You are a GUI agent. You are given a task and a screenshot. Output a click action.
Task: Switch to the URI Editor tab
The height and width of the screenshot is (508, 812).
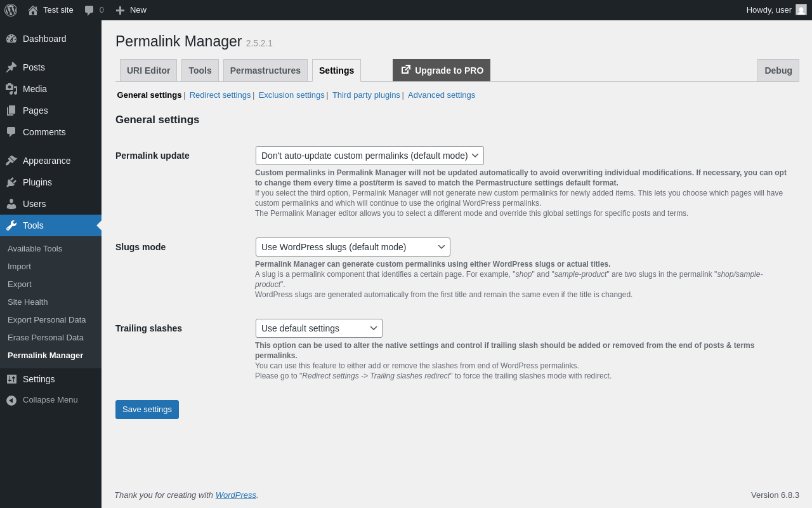pyautogui.click(x=148, y=70)
